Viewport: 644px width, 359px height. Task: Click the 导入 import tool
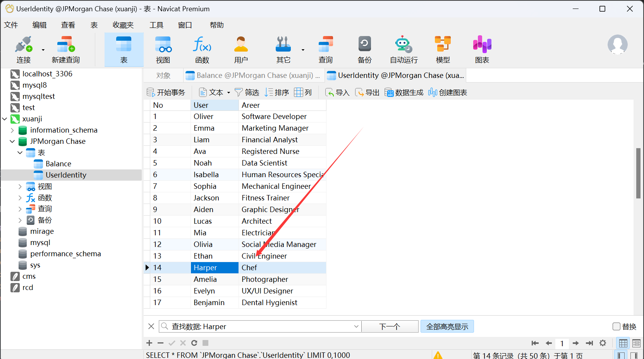point(337,92)
